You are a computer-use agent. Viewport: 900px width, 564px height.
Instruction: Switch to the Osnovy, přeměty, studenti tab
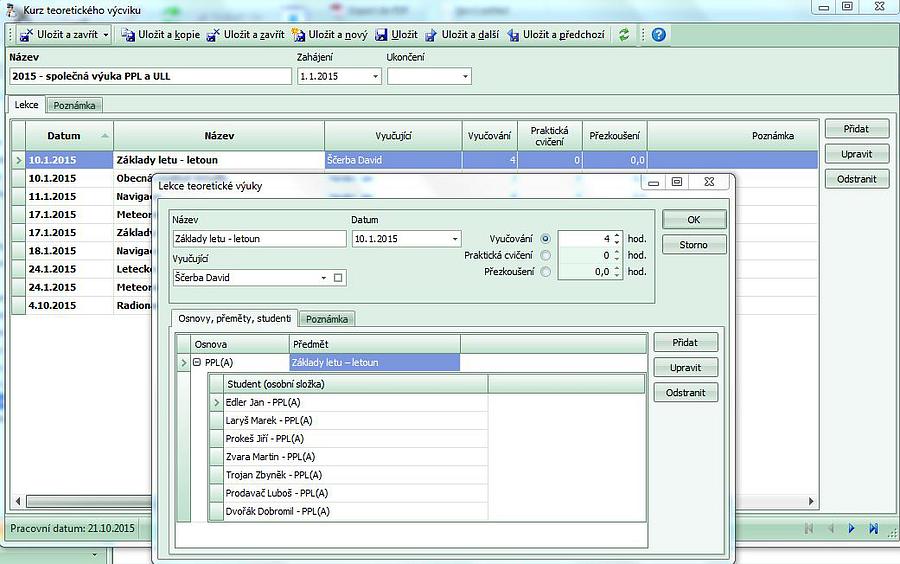(234, 318)
